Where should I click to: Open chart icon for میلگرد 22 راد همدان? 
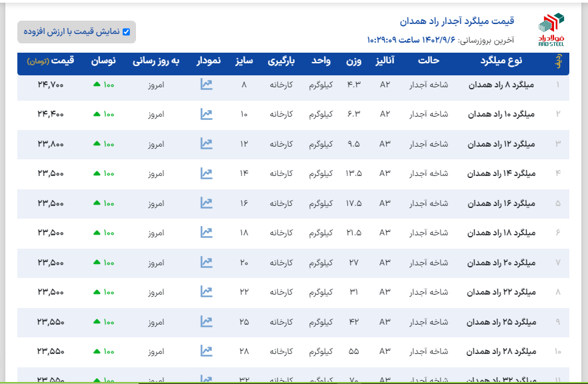coord(206,291)
